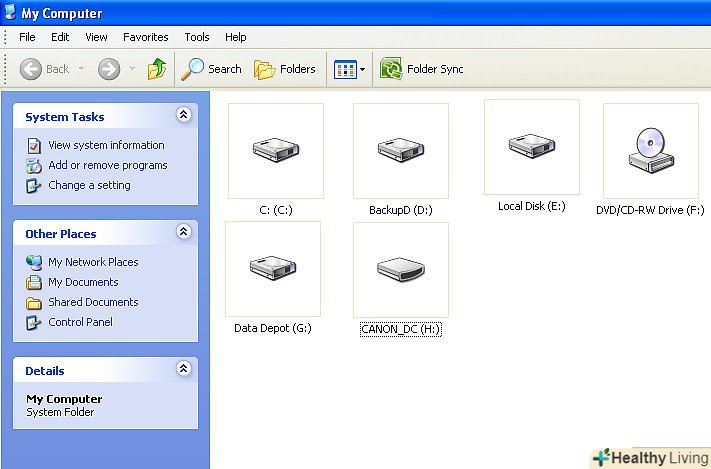This screenshot has width=711, height=469.
Task: Collapse the System Tasks panel
Action: 183,116
